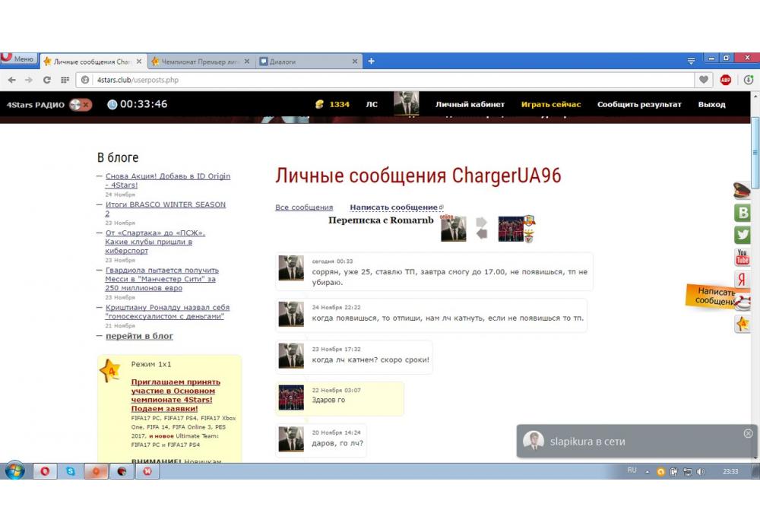
Task: Open the Twitter sidebar icon
Action: pos(742,235)
